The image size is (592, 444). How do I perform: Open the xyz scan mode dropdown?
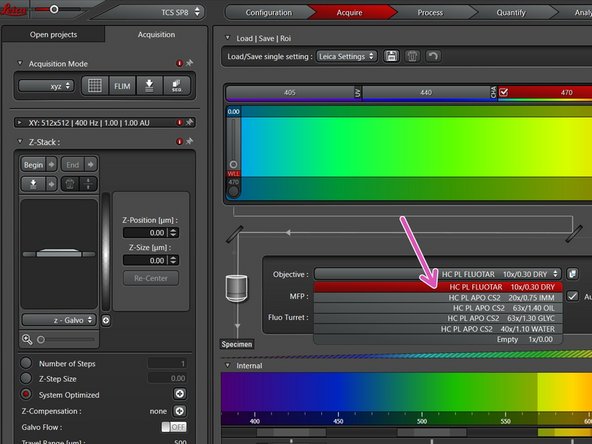tap(46, 86)
